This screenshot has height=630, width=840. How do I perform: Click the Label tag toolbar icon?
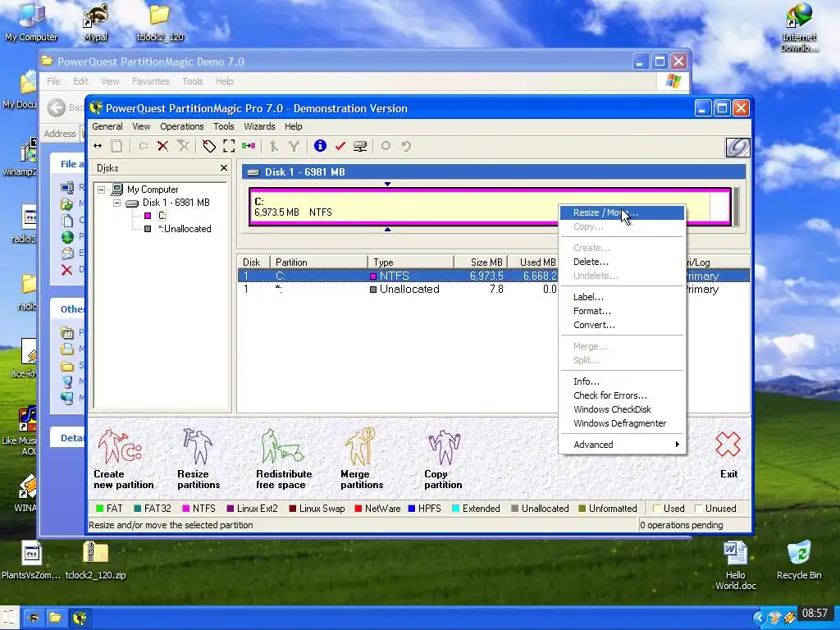[209, 146]
